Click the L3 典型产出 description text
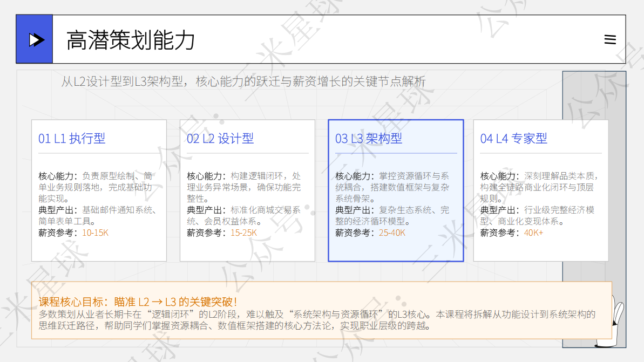Image resolution: width=644 pixels, height=362 pixels. tap(392, 215)
